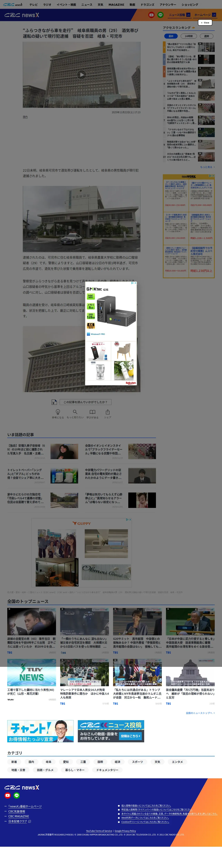Click the 学びがある book icon
The height and width of the screenshot is (868, 222).
[x=92, y=412]
